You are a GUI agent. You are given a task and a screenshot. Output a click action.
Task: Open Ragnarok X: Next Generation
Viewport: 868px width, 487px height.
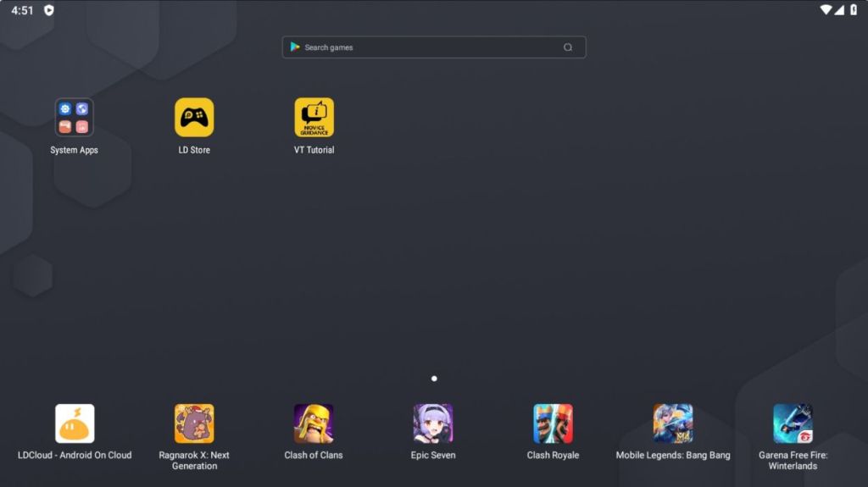(194, 423)
